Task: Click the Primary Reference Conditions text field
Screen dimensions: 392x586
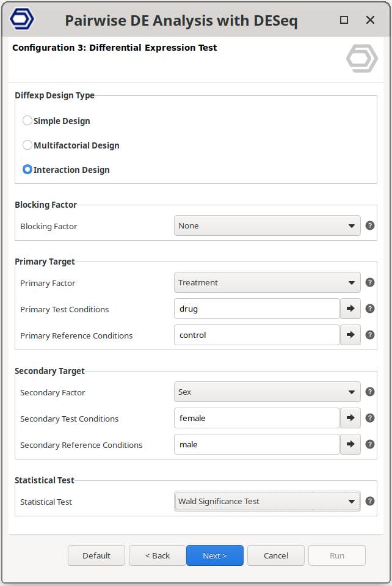Action: coord(256,335)
